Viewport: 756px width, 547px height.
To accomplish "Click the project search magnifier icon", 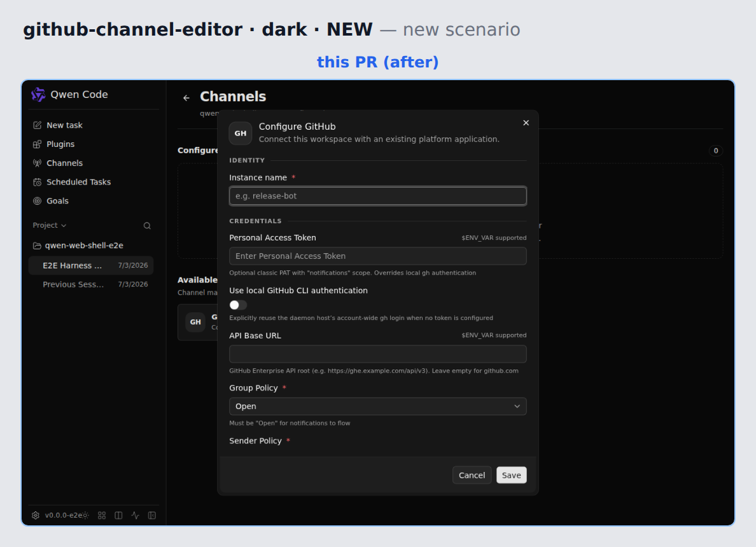I will [147, 226].
